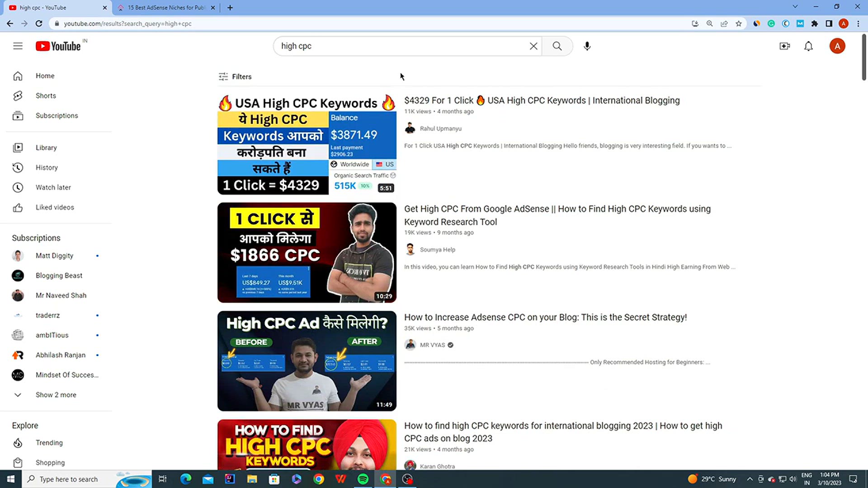Click the address bar URL

(x=127, y=23)
